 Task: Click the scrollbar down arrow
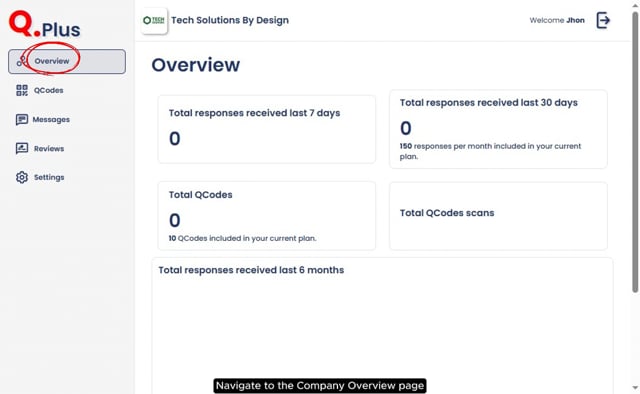pyautogui.click(x=635, y=388)
